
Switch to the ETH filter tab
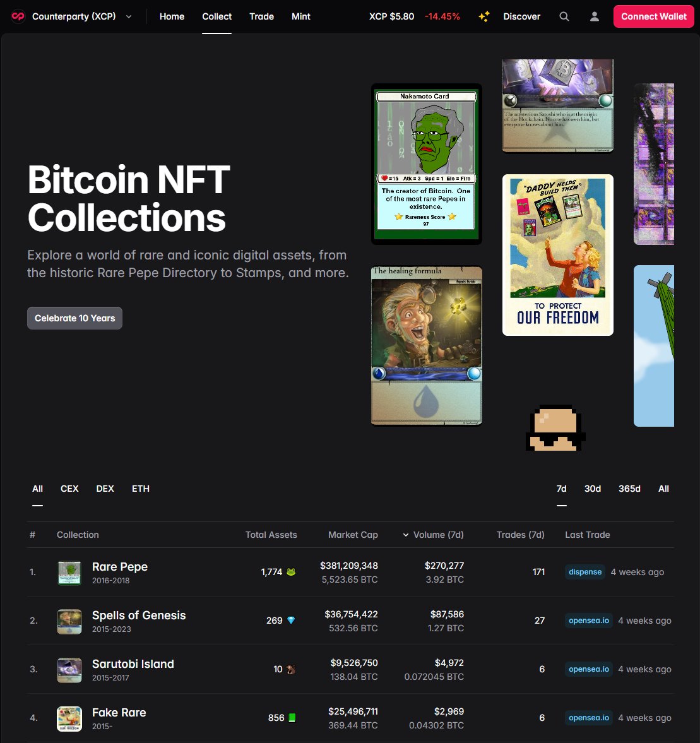141,489
